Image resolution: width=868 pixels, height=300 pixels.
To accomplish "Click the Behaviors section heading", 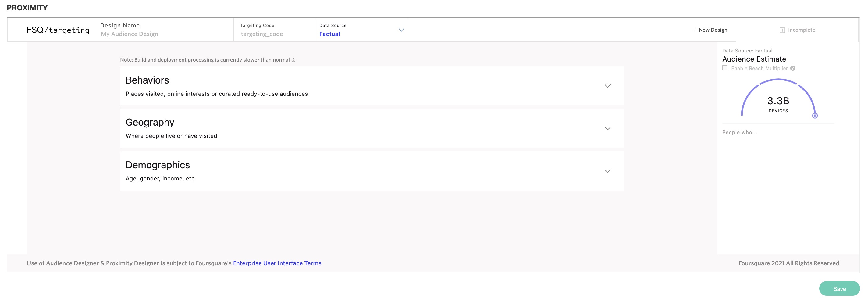I will (x=147, y=80).
